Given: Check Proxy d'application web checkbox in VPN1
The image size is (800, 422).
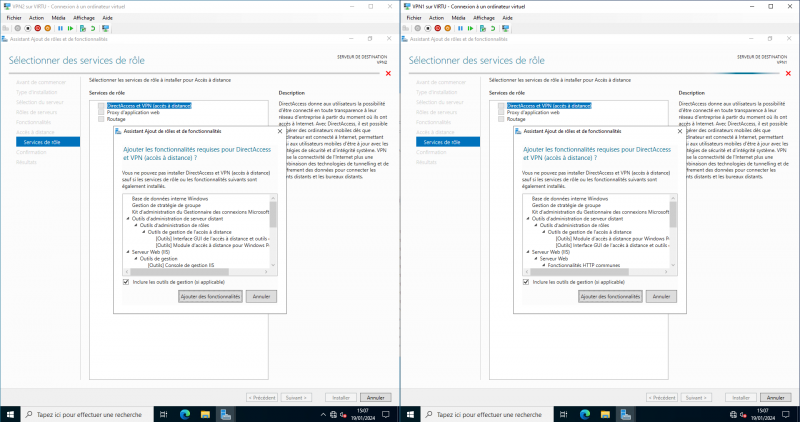Looking at the screenshot, I should click(x=501, y=112).
